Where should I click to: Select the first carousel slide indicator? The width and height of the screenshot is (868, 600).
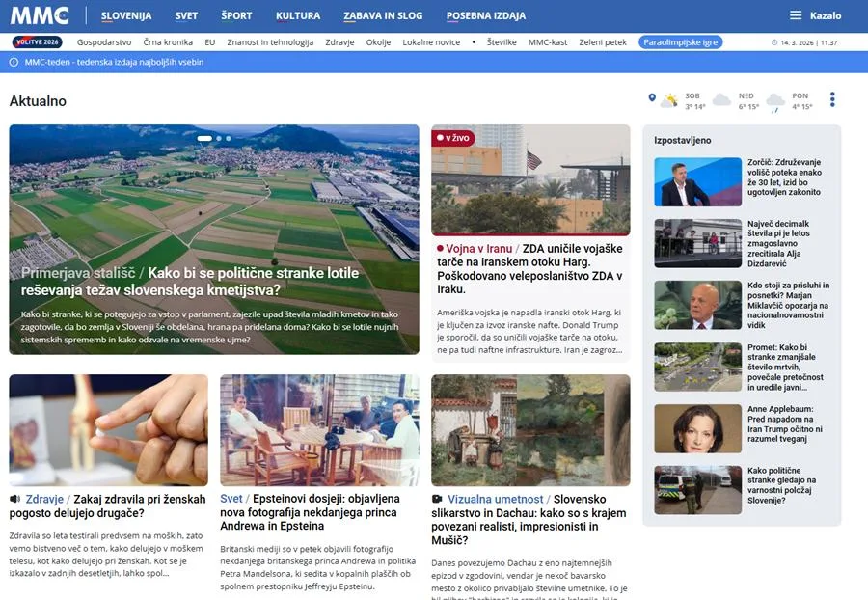tap(204, 138)
